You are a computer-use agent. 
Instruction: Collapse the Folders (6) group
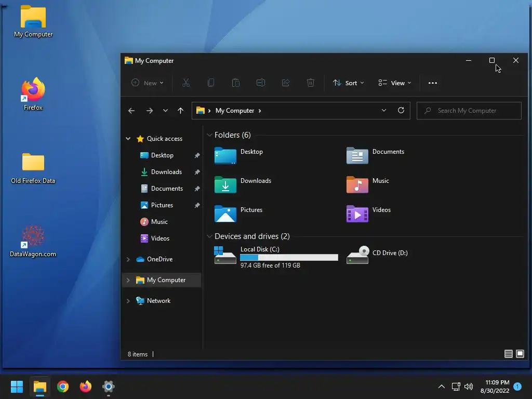point(209,135)
